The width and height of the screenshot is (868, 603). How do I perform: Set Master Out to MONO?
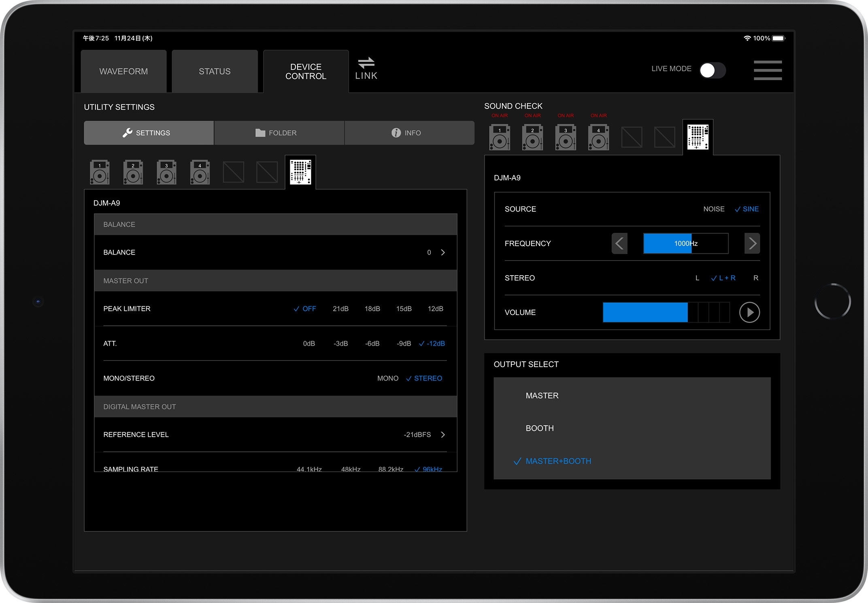(x=387, y=378)
